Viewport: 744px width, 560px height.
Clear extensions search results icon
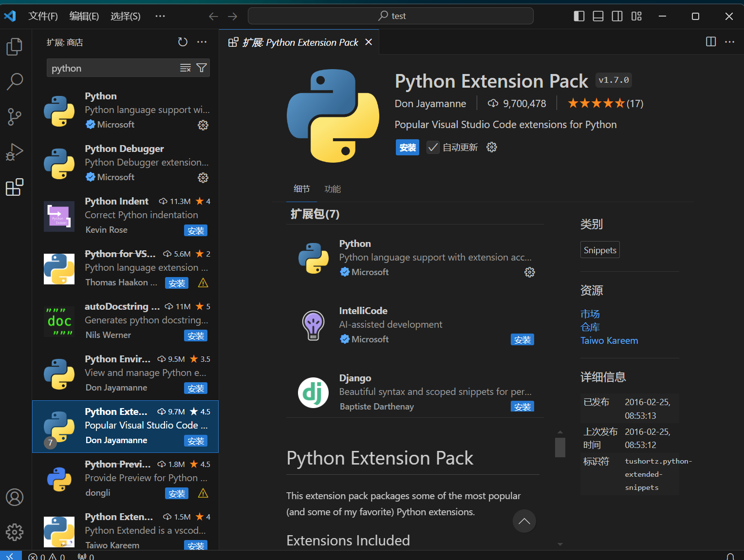pyautogui.click(x=186, y=68)
